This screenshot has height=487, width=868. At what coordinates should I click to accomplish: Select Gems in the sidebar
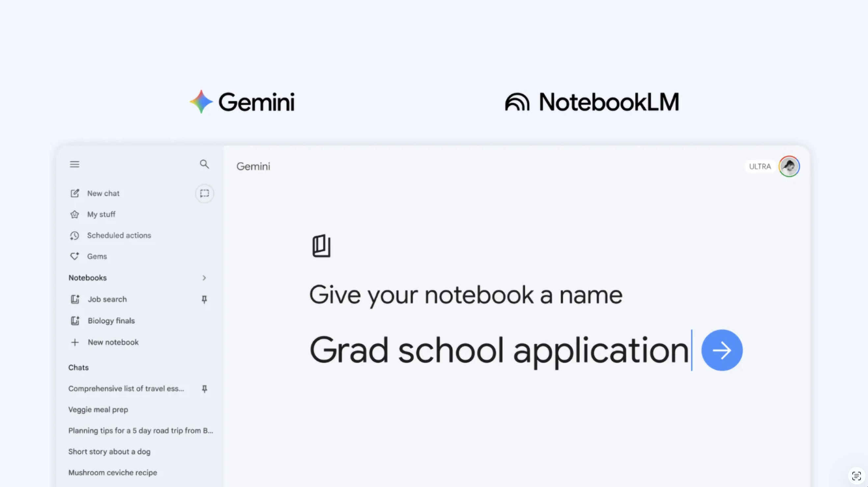pos(97,256)
